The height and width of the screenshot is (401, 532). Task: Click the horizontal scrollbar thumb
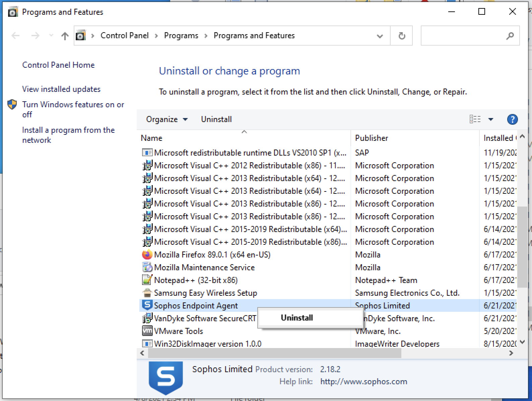pyautogui.click(x=274, y=353)
